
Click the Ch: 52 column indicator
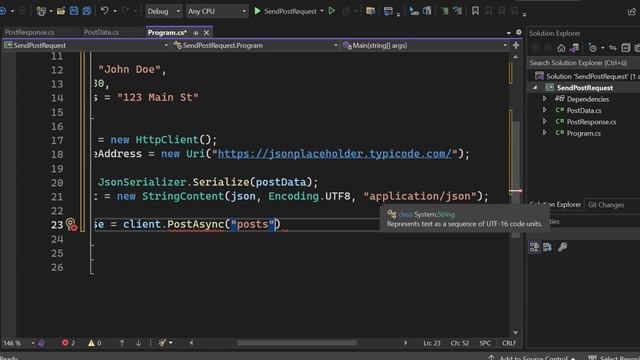click(x=460, y=343)
